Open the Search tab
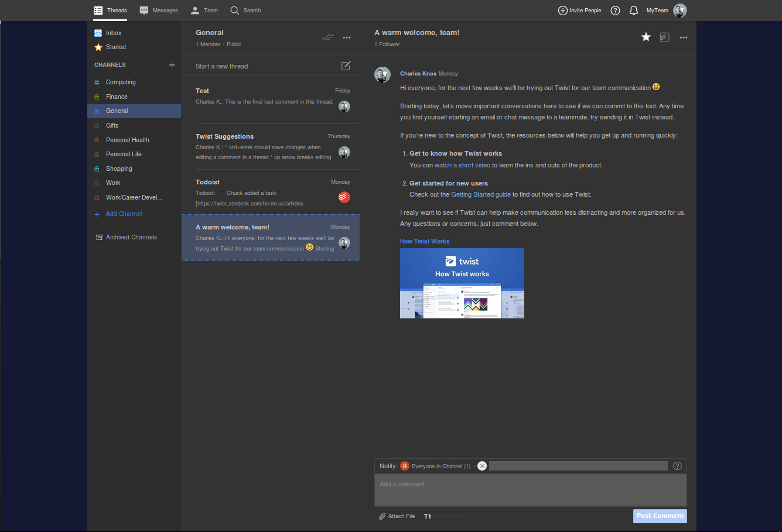 245,11
